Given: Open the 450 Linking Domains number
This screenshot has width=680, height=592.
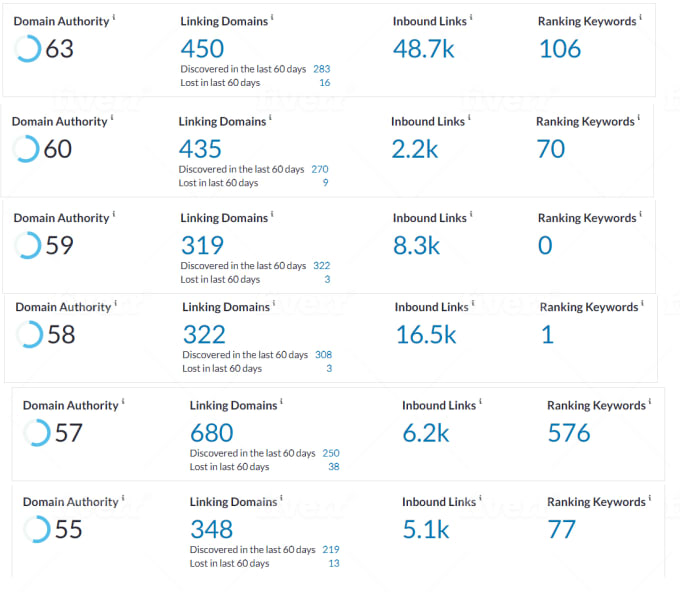Looking at the screenshot, I should click(x=202, y=48).
